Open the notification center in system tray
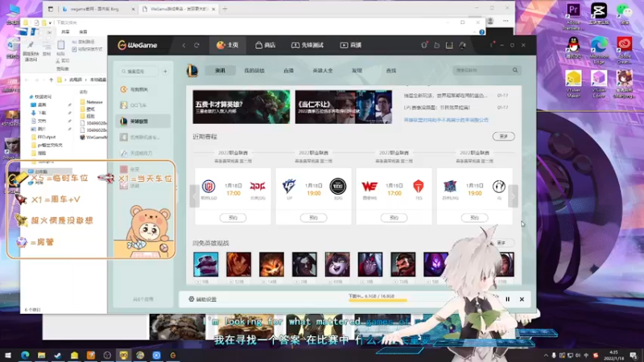The width and height of the screenshot is (644, 362). [x=634, y=355]
